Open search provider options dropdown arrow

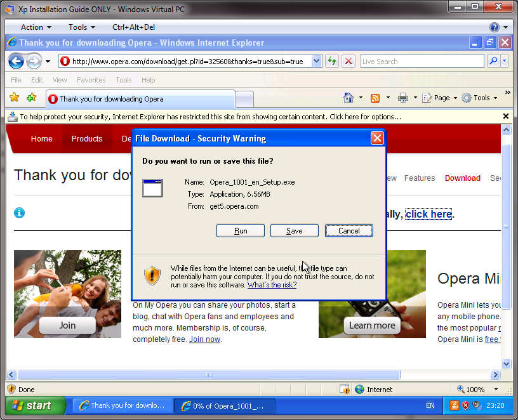[x=505, y=61]
